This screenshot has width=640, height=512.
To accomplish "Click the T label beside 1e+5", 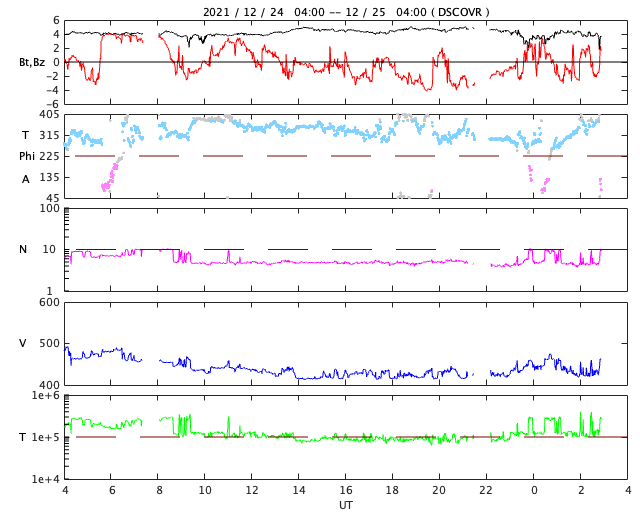I will tap(23, 437).
